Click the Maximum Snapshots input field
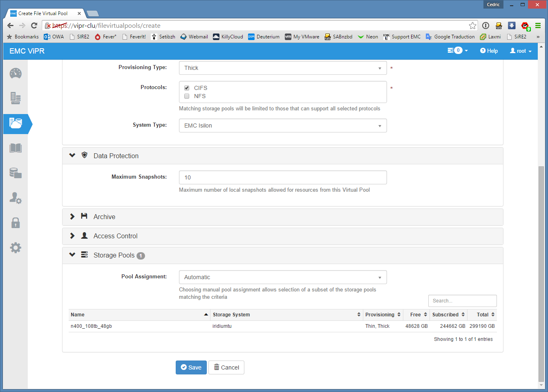The height and width of the screenshot is (392, 548). [x=283, y=177]
